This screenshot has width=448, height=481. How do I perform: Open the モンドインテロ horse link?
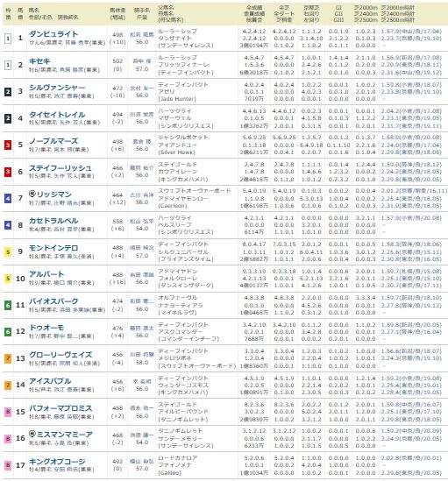[x=53, y=248]
